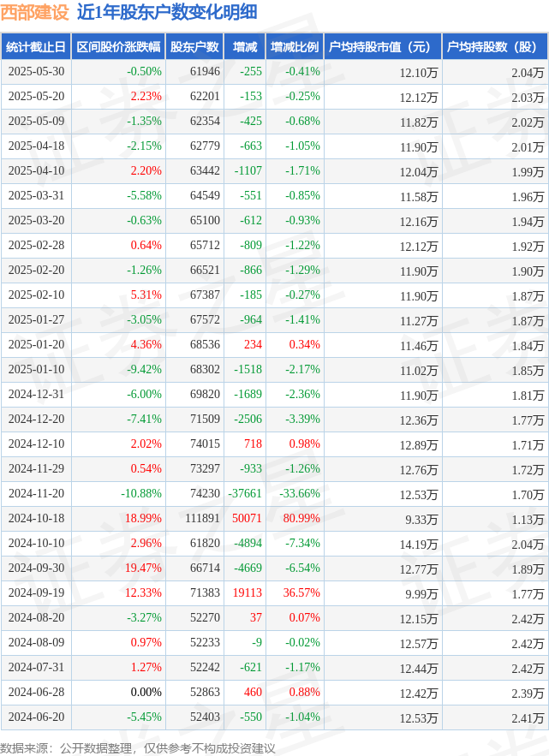Image resolution: width=549 pixels, height=756 pixels.
Task: Select the 2024-11-20 date row
Action: 274,494
